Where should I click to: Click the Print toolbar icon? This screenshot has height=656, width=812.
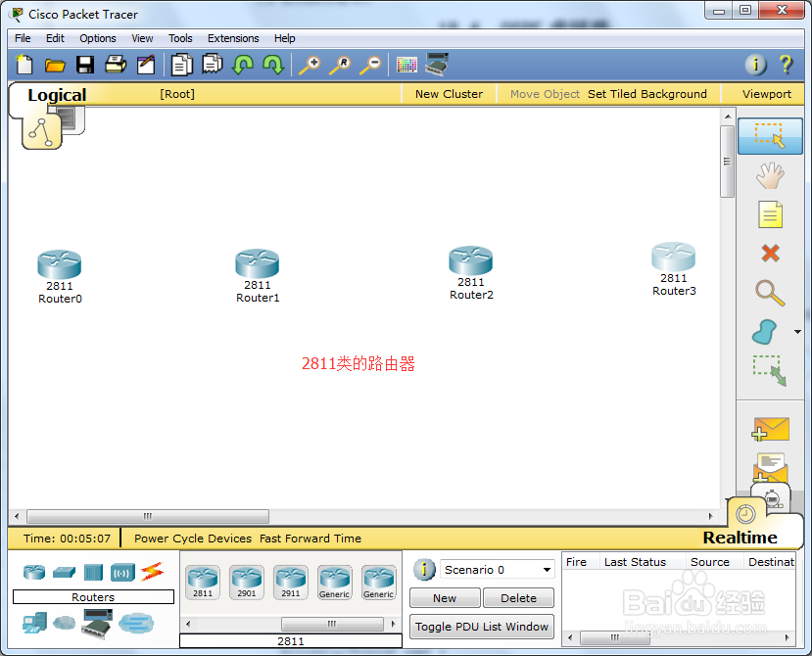116,65
